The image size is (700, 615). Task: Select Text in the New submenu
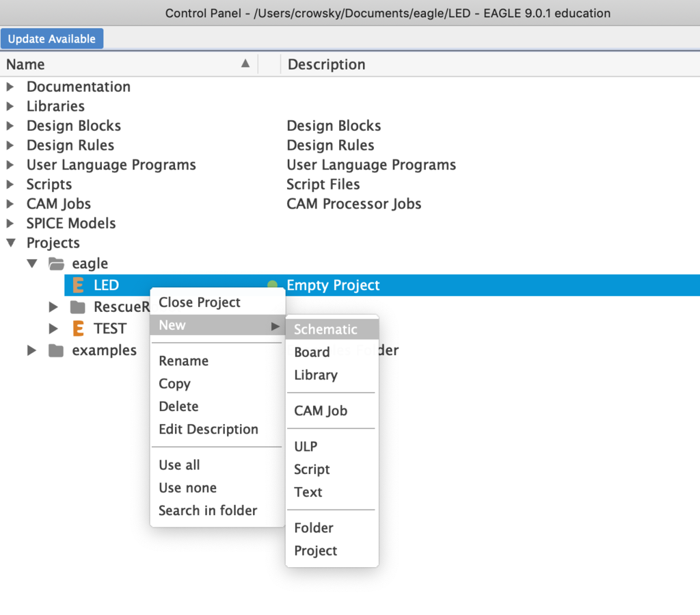point(332,492)
